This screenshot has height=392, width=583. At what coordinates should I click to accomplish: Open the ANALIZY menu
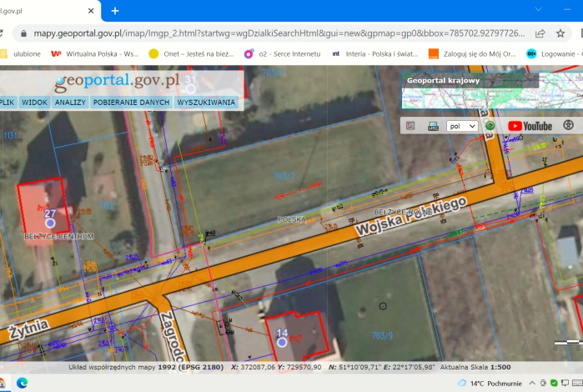coord(70,103)
